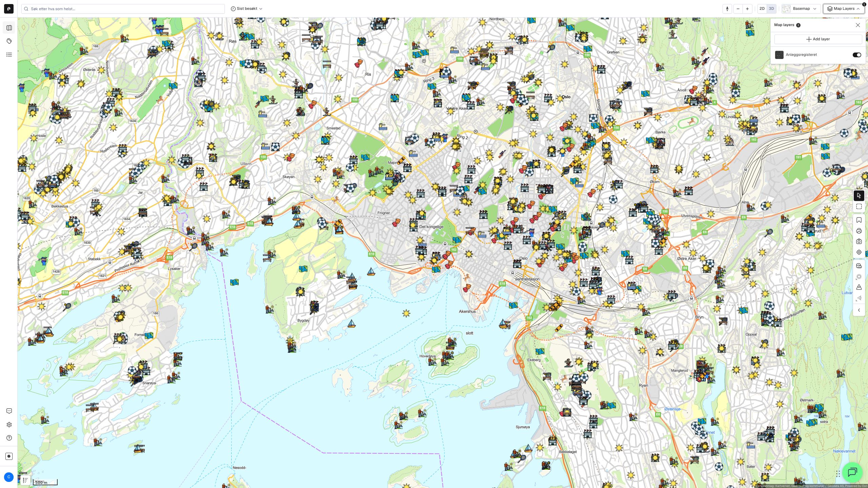Viewport: 868px width, 488px height.
Task: Click the Det kongelige map label
Action: 431,227
